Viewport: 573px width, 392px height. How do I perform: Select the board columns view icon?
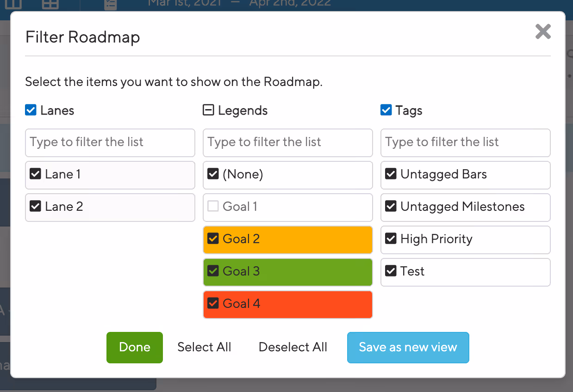pyautogui.click(x=13, y=5)
